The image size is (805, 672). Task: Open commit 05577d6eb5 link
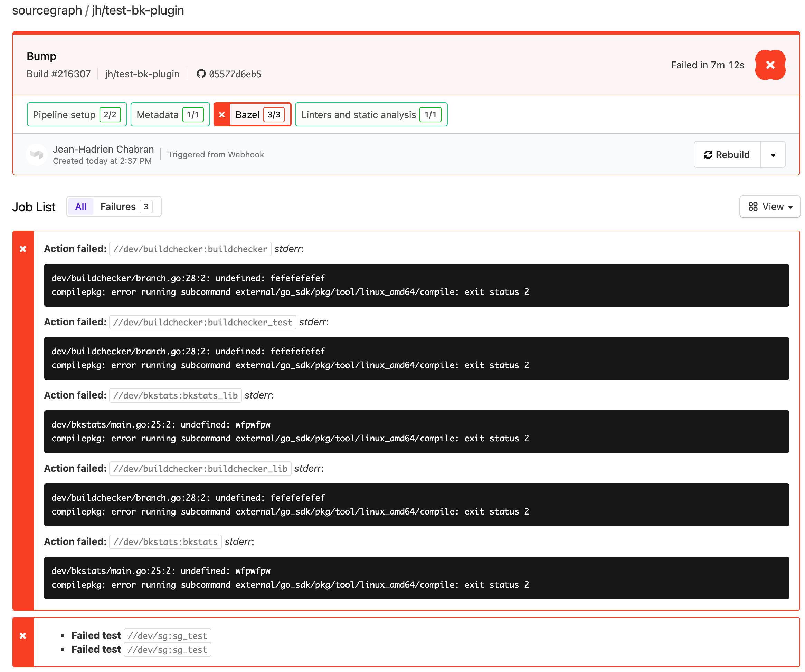click(x=235, y=74)
